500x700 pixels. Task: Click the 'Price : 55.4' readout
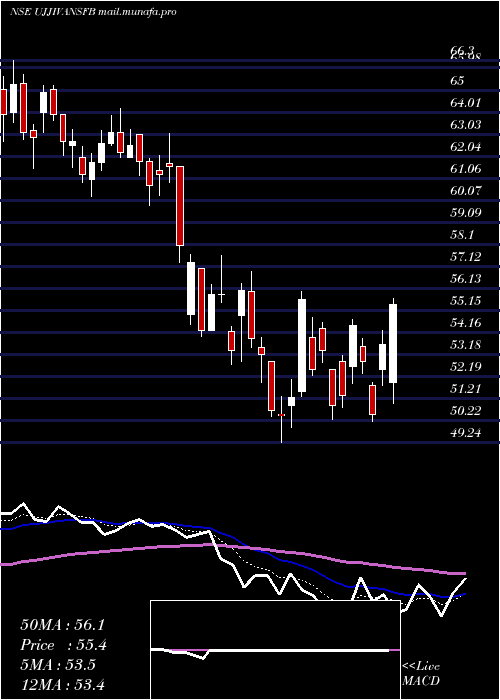coord(63,645)
